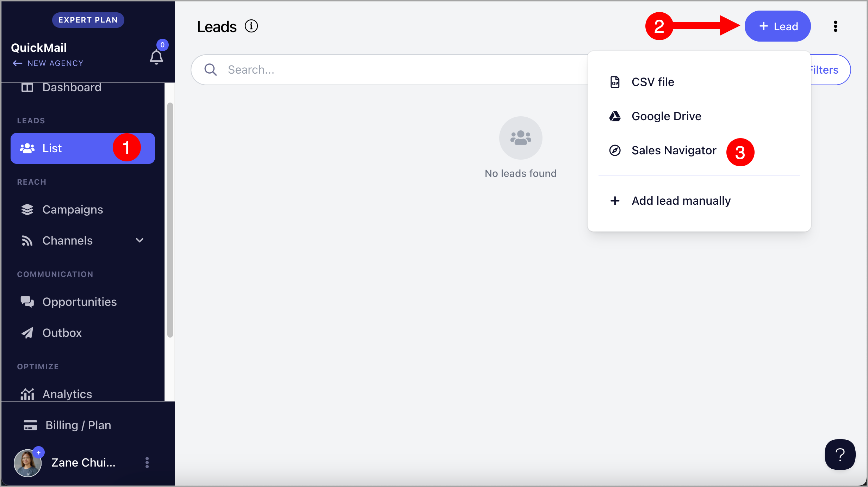
Task: Open Outbox
Action: coord(83,333)
